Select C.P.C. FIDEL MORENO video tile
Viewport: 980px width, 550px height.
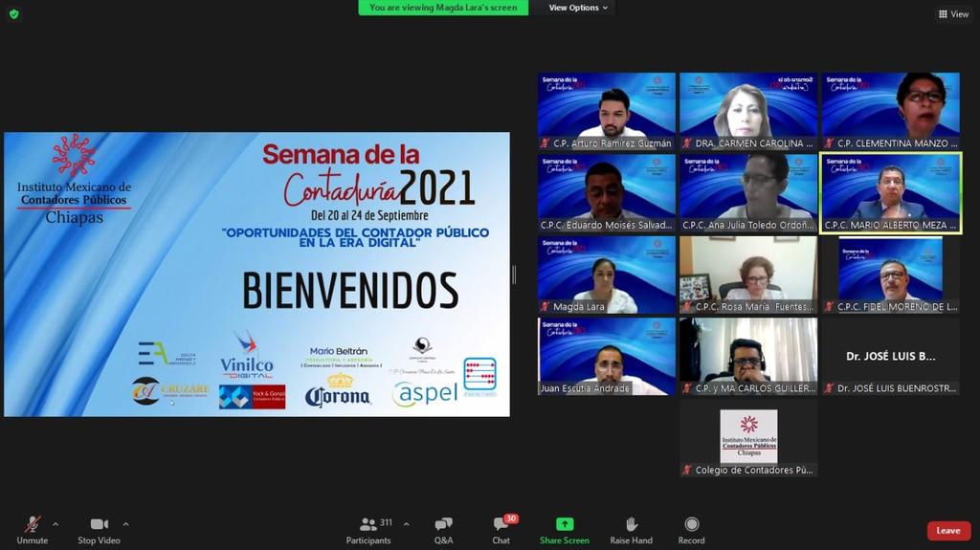click(x=891, y=275)
